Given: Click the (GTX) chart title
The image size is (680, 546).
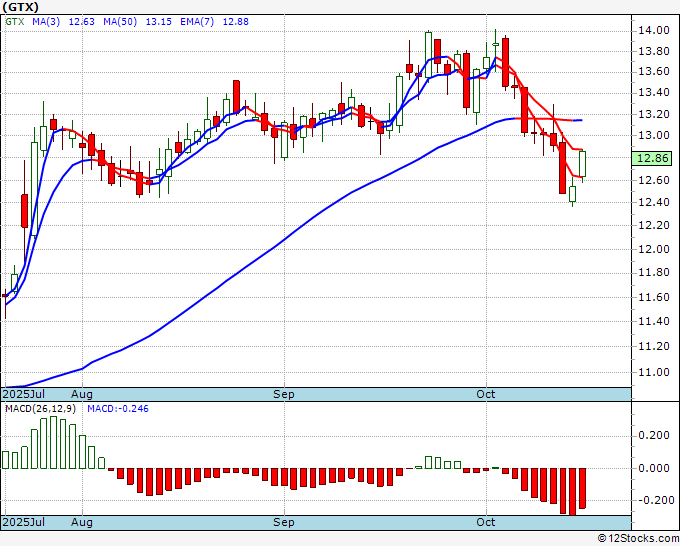Looking at the screenshot, I should coord(23,9).
